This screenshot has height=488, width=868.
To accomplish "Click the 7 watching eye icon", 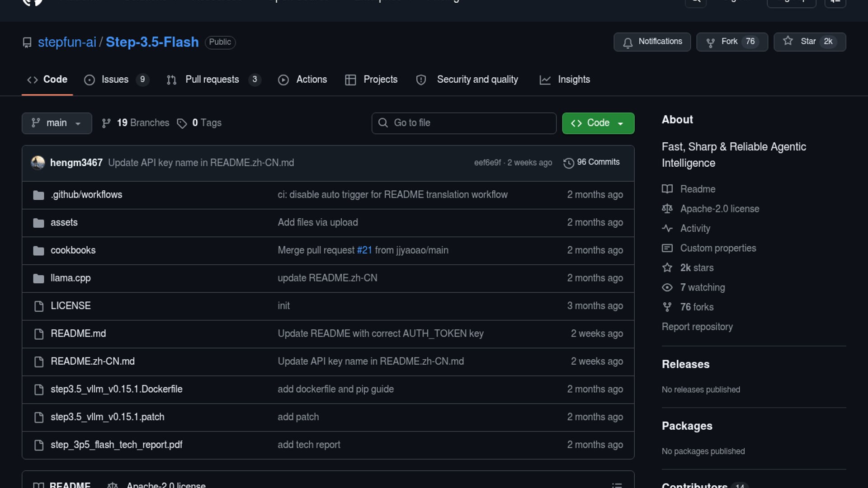I will pyautogui.click(x=667, y=287).
